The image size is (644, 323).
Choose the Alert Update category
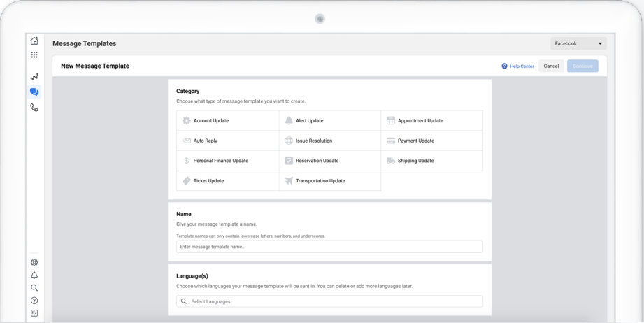pos(330,121)
